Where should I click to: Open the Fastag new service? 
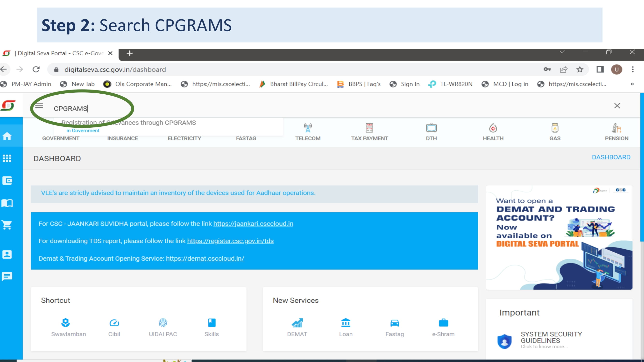(x=395, y=327)
